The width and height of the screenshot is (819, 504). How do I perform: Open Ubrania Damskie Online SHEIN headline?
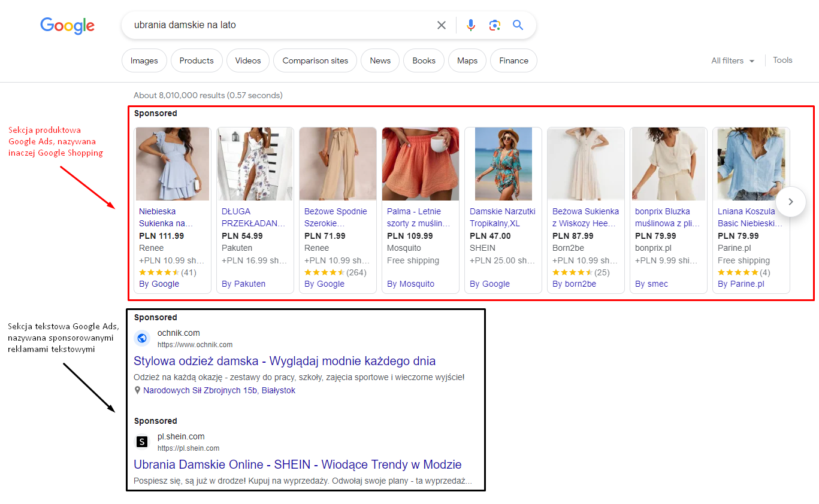298,464
